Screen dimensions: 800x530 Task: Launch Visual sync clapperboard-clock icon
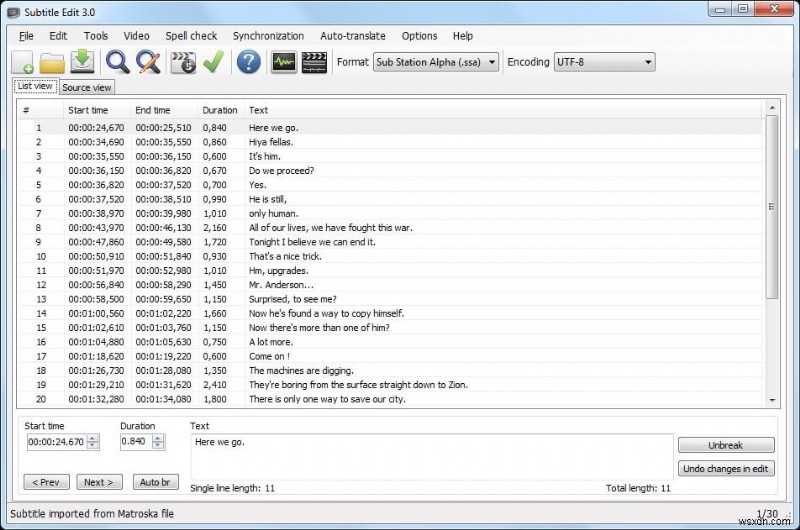point(183,62)
